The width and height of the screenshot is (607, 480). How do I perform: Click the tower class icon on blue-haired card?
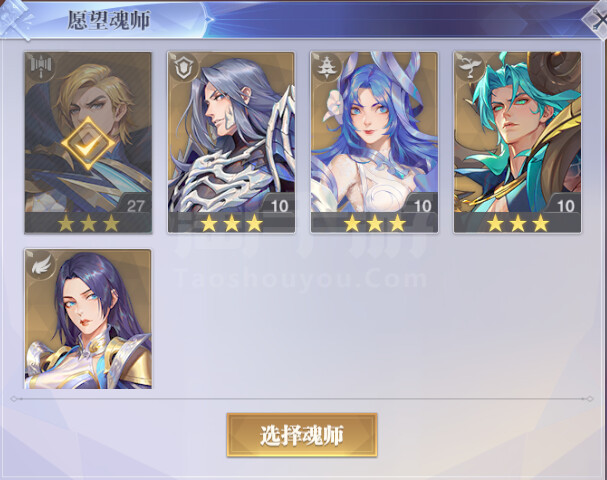327,68
